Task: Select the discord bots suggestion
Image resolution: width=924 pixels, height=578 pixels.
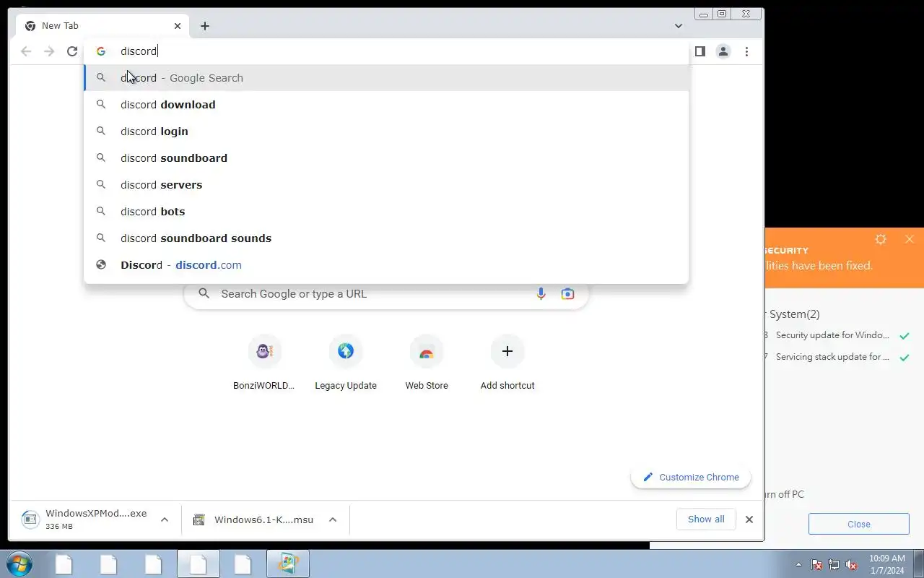Action: point(386,212)
